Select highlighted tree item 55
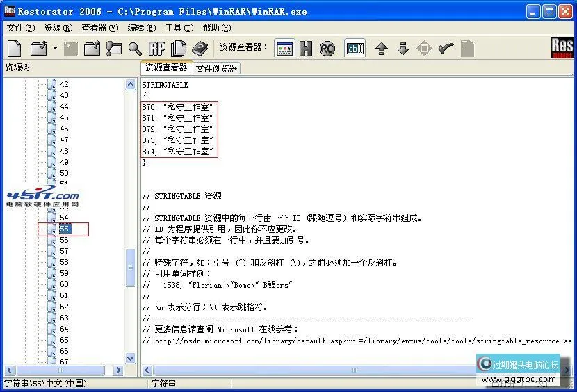The width and height of the screenshot is (577, 392). [x=65, y=229]
